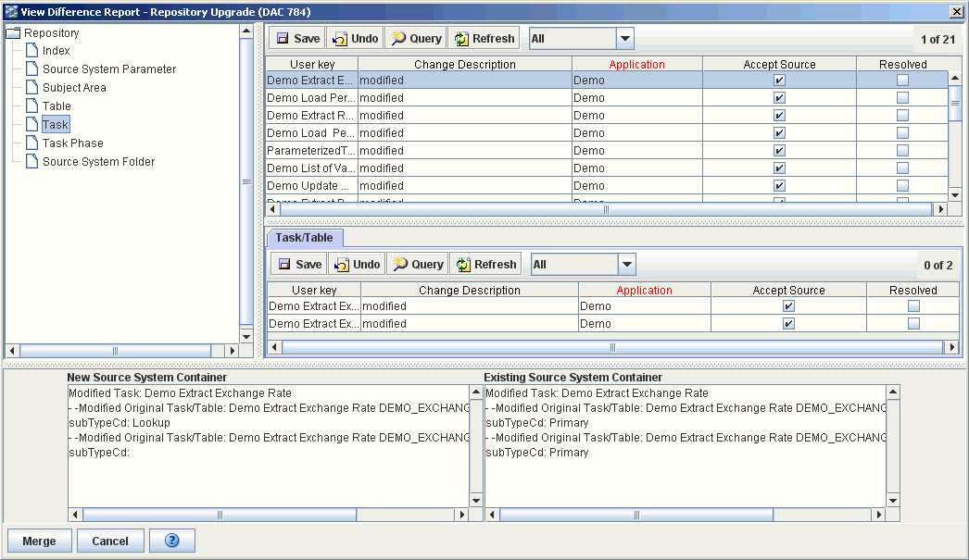Click Refresh in the Task/Table pane
This screenshot has width=969, height=560.
[485, 264]
